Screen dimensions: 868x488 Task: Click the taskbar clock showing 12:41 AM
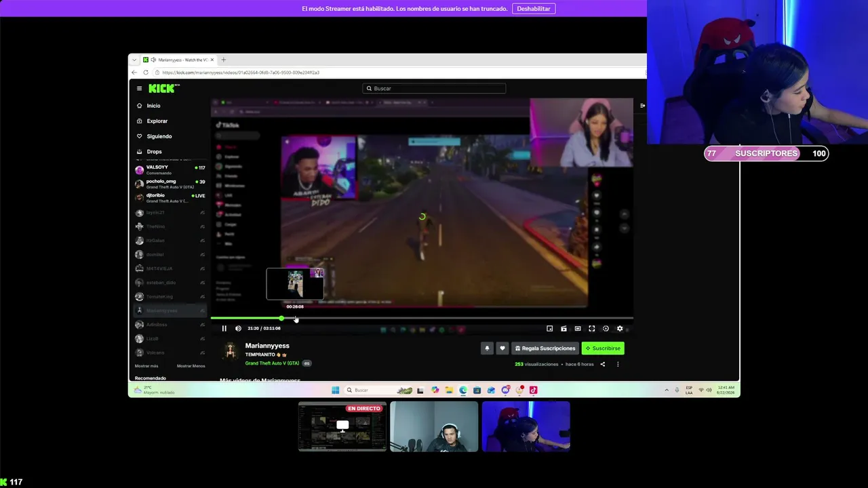(x=726, y=390)
